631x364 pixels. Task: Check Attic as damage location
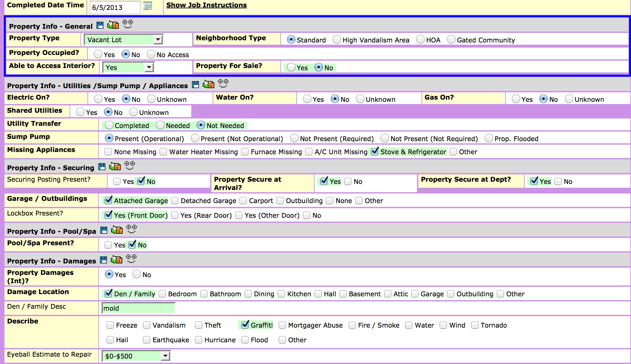388,294
